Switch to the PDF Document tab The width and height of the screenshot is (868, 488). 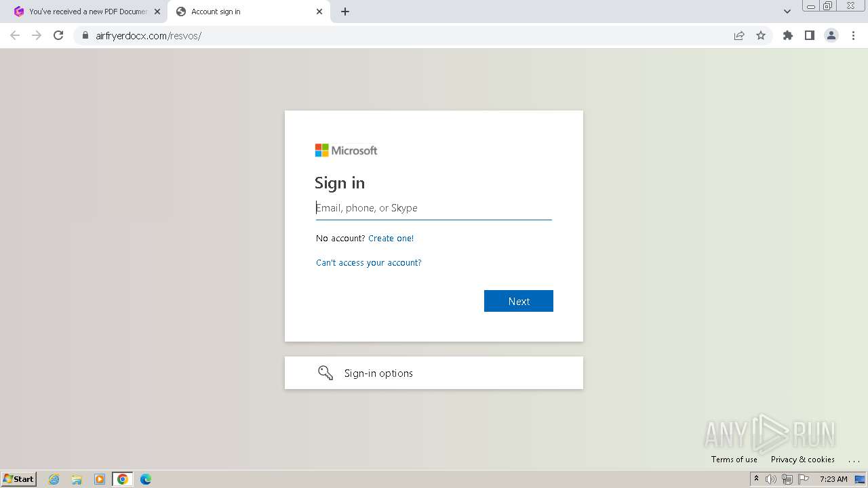coord(88,12)
